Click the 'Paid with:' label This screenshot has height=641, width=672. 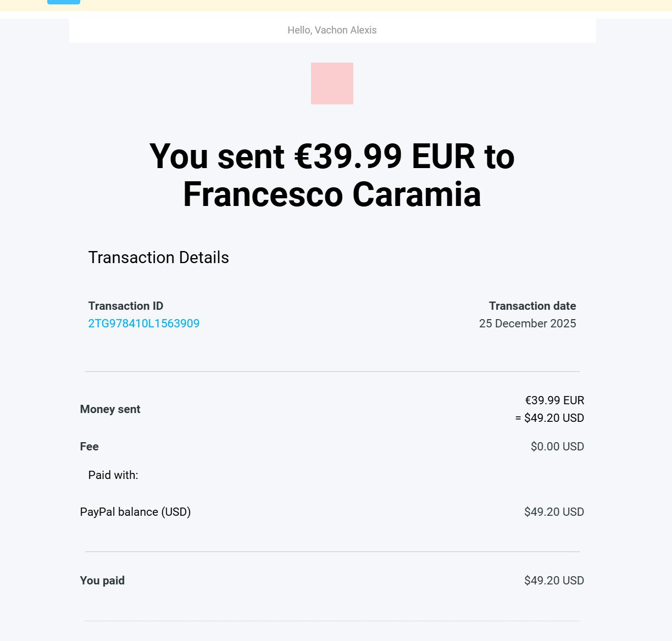coord(113,475)
